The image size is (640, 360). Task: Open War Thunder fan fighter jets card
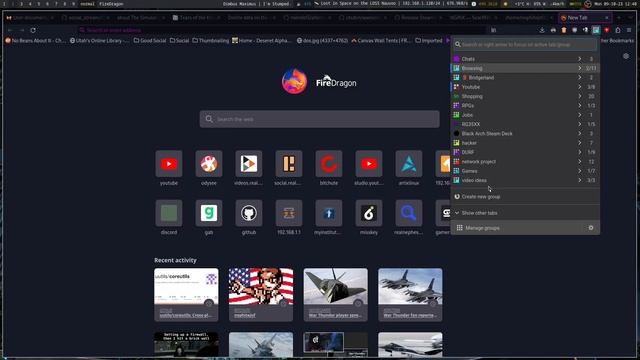click(410, 294)
